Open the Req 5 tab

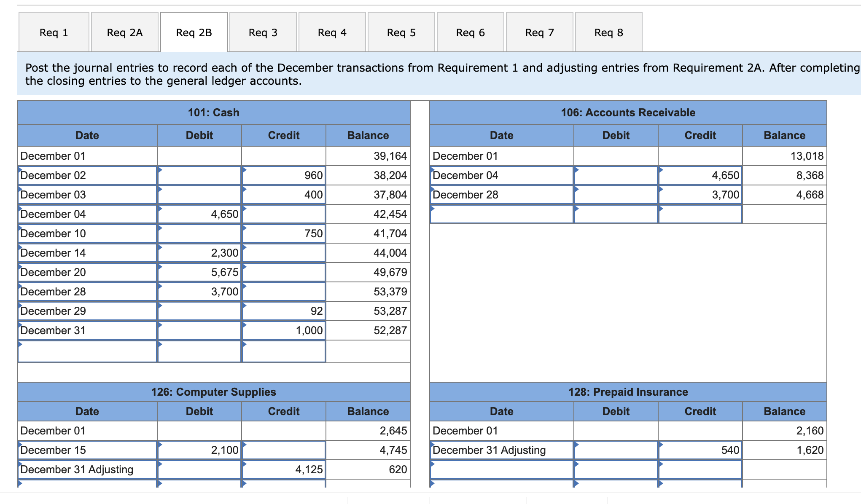[401, 32]
